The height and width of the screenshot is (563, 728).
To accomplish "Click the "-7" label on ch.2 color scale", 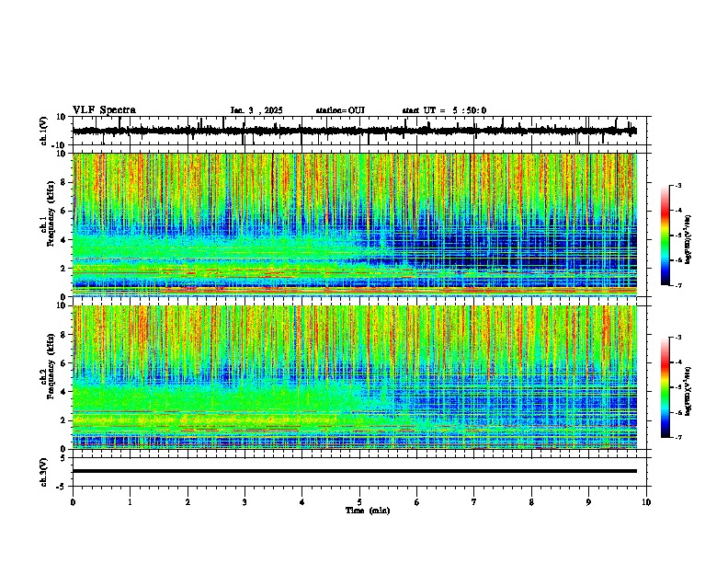I will [x=677, y=437].
